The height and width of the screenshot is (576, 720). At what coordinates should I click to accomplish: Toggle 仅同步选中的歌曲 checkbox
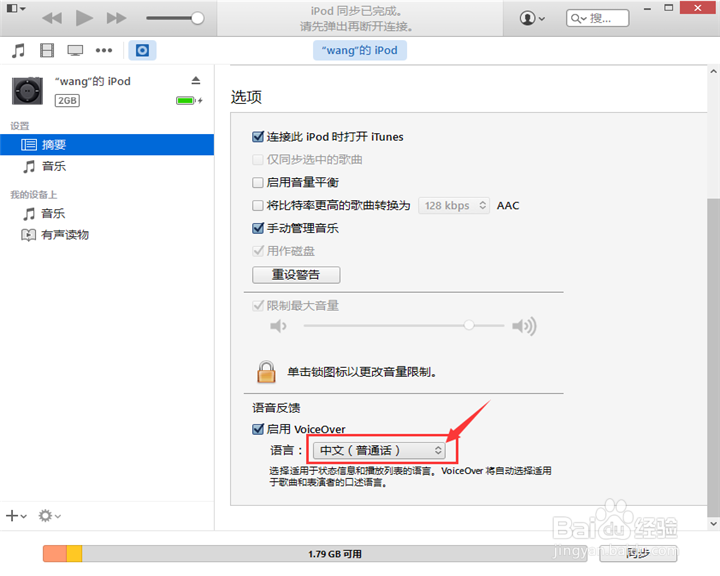pyautogui.click(x=258, y=159)
